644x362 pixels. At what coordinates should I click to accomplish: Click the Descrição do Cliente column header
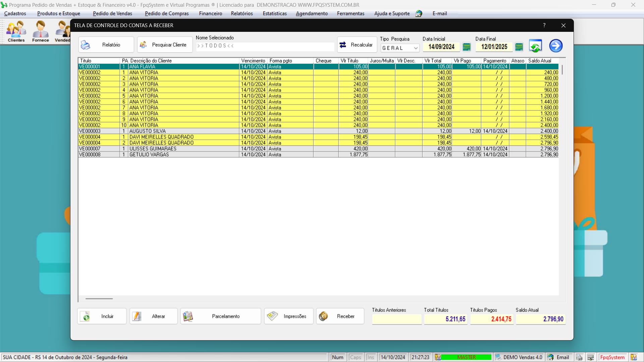pyautogui.click(x=184, y=61)
